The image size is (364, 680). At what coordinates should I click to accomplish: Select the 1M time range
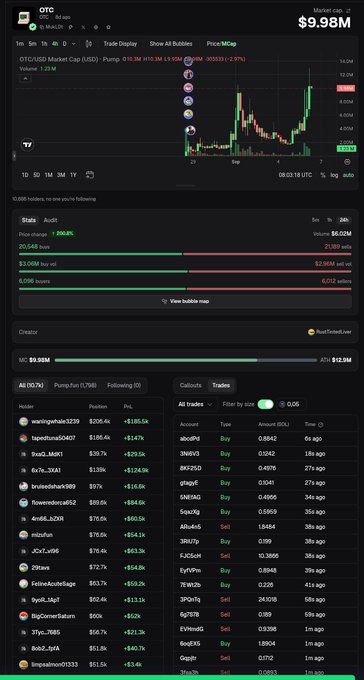point(49,175)
